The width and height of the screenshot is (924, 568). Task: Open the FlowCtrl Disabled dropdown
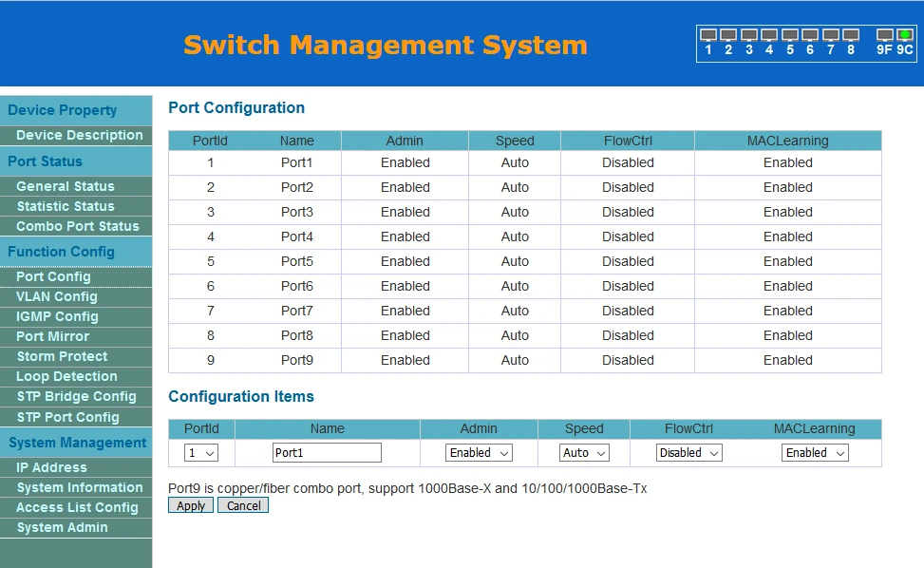click(688, 453)
